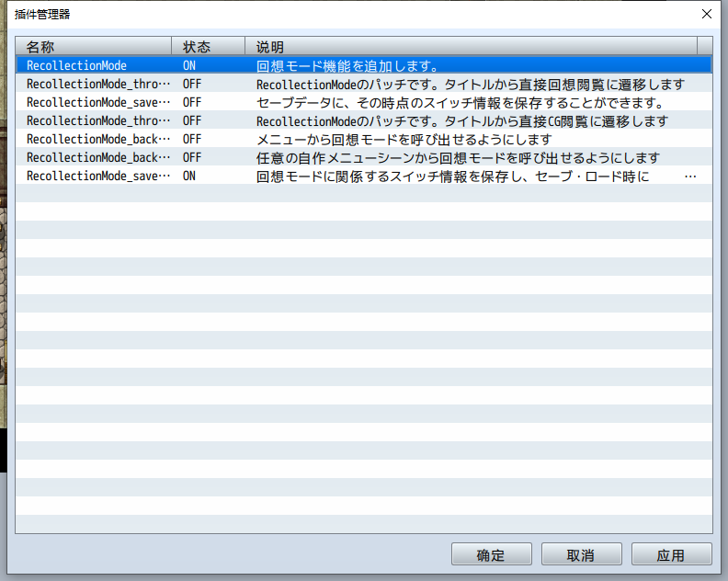Click ON status of the 回想モード機能を追加します row
This screenshot has height=581, width=728.
point(189,65)
